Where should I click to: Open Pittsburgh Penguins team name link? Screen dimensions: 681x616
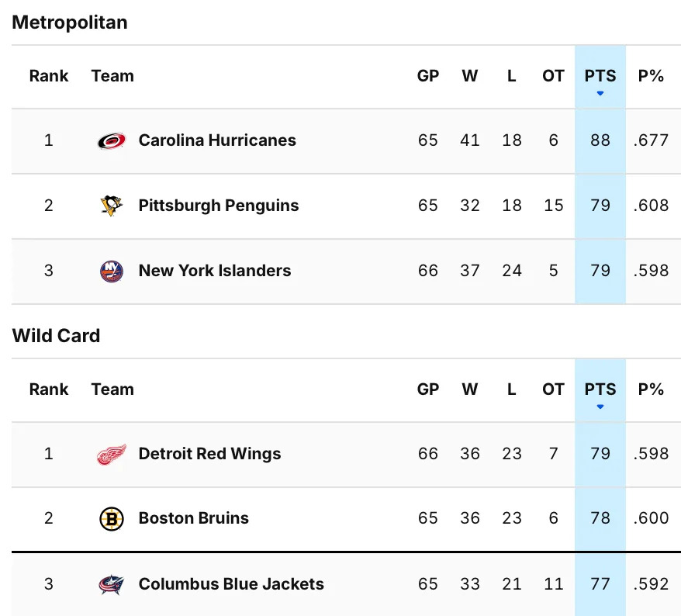click(219, 206)
